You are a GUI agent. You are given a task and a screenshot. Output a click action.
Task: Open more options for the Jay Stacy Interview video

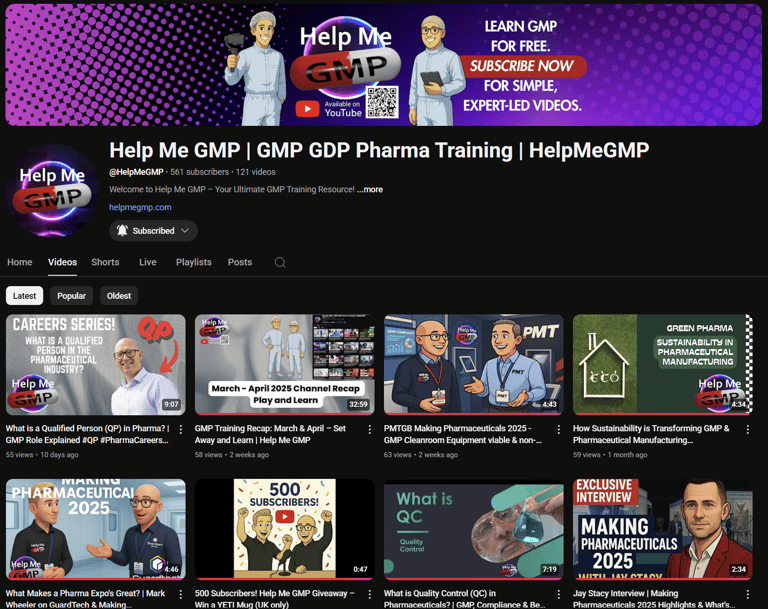748,594
